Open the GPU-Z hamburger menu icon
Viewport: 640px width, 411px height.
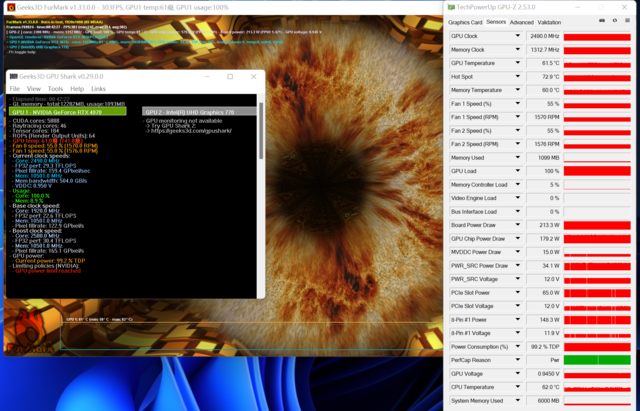point(625,21)
